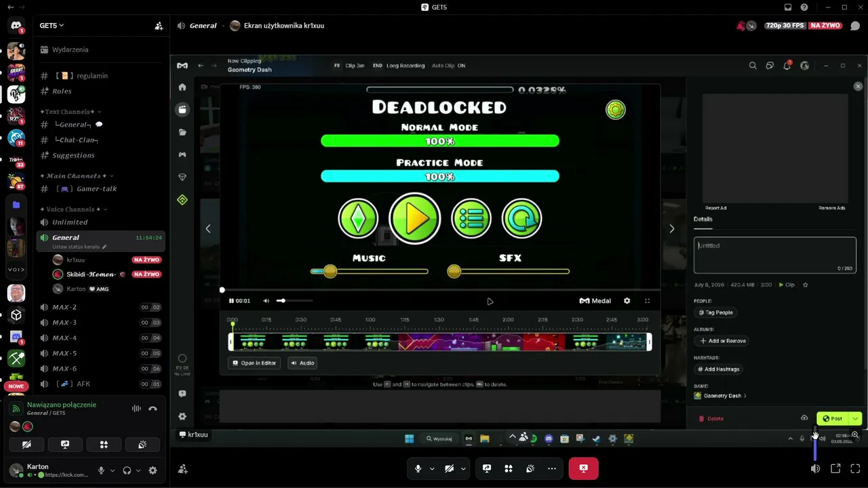Image resolution: width=868 pixels, height=488 pixels.
Task: Toggle microphone in bottom call bar
Action: point(418,468)
